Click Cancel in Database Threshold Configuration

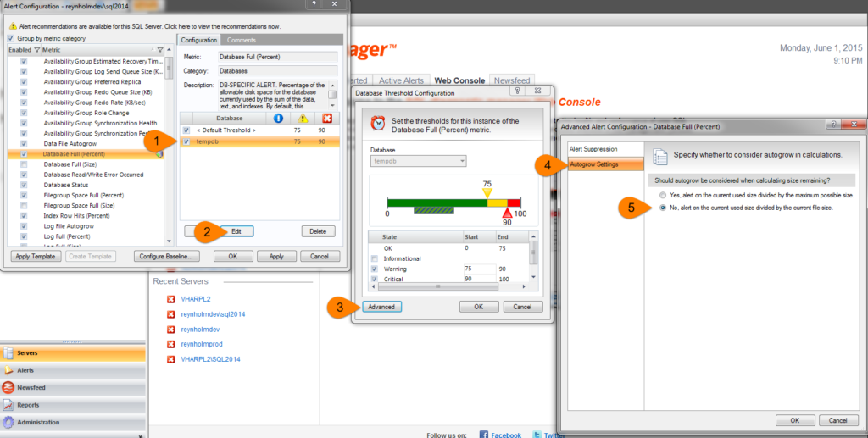(522, 307)
